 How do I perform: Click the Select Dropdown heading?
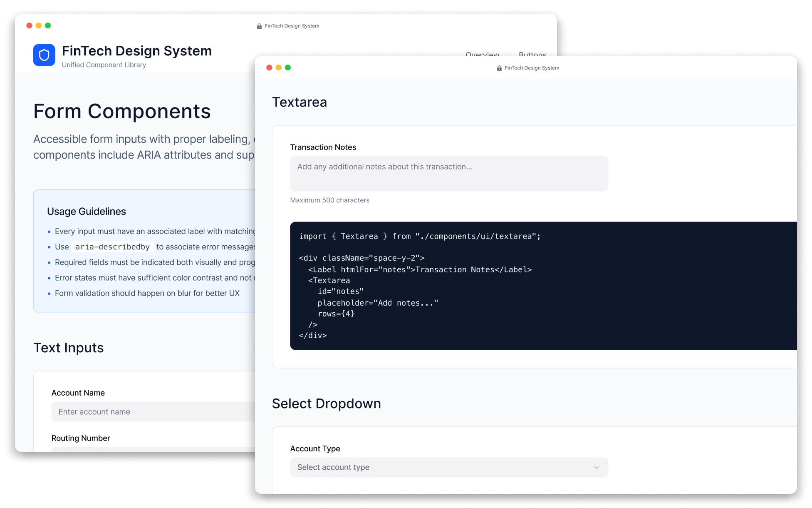point(326,403)
